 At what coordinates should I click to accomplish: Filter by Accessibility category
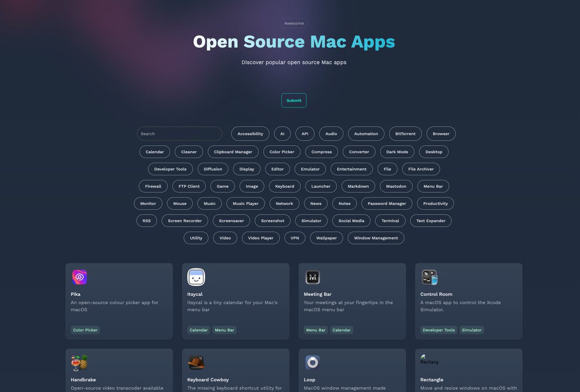point(250,134)
